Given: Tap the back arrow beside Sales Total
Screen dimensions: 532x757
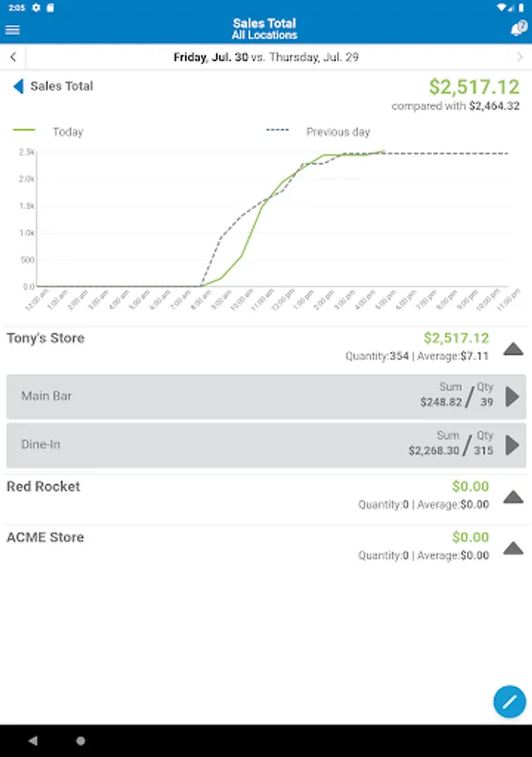Looking at the screenshot, I should [18, 86].
